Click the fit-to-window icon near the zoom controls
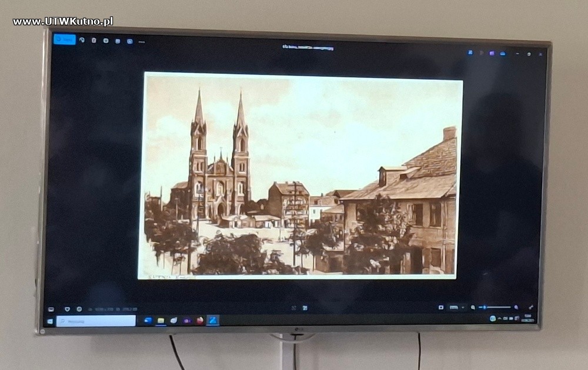588x370 pixels. point(441,308)
